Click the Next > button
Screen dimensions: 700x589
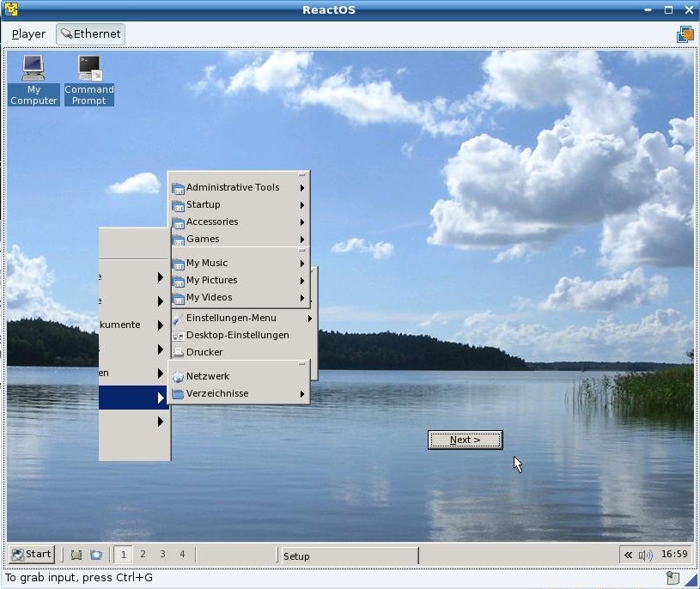click(466, 440)
